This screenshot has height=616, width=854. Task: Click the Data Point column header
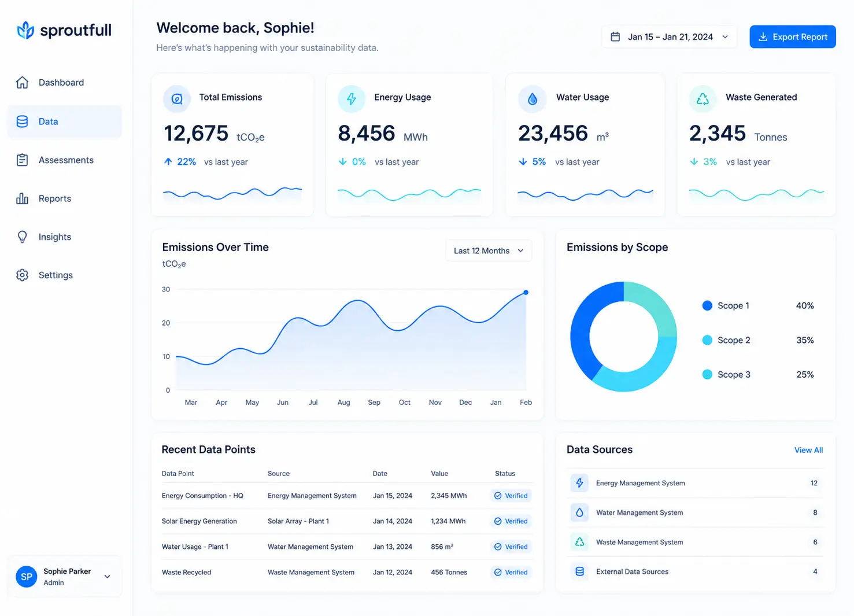[x=178, y=473]
